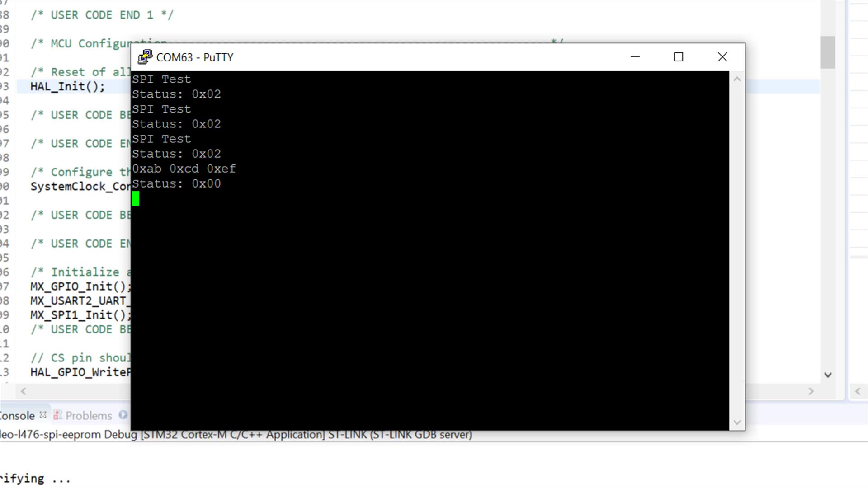
Task: Click PuTTY terminal scroll down arrow
Action: click(737, 422)
